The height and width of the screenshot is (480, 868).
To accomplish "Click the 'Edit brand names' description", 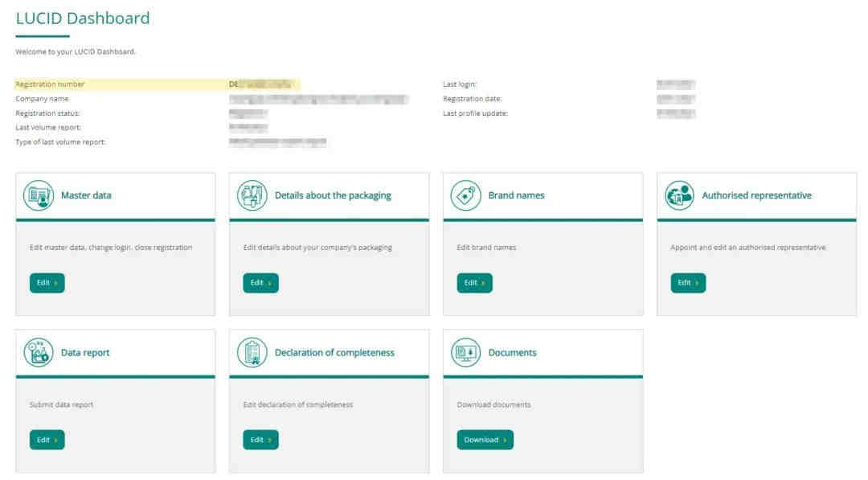I will click(x=486, y=248).
